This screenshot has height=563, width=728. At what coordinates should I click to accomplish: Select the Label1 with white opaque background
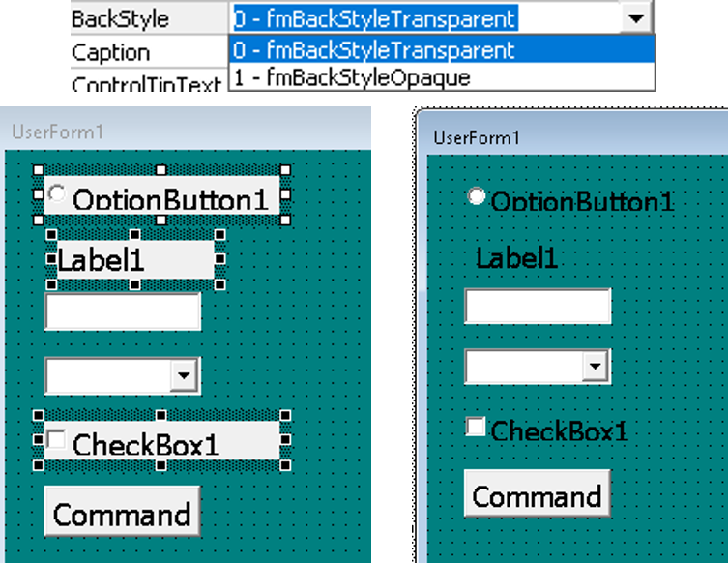133,259
